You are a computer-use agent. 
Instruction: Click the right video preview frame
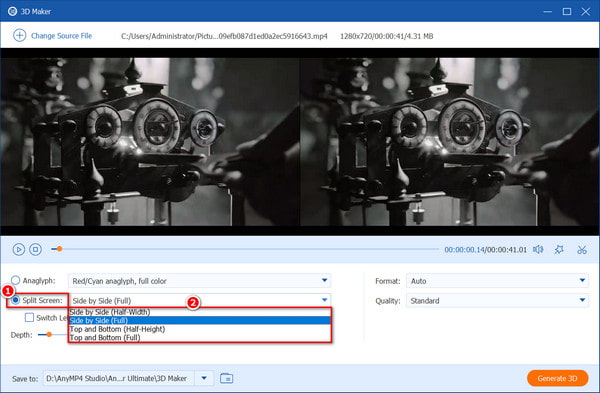[x=450, y=142]
